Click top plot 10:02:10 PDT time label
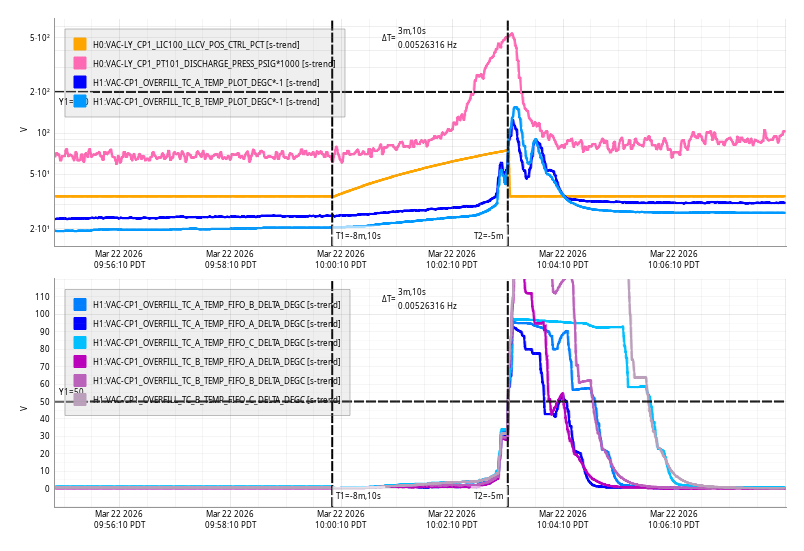The image size is (804, 551). coord(452,265)
